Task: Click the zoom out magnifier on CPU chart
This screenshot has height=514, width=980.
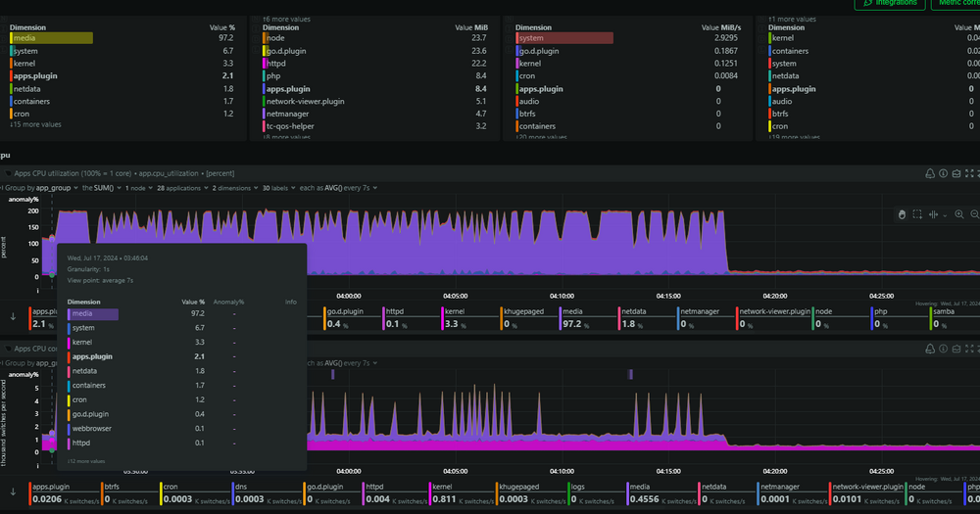Action: (974, 214)
